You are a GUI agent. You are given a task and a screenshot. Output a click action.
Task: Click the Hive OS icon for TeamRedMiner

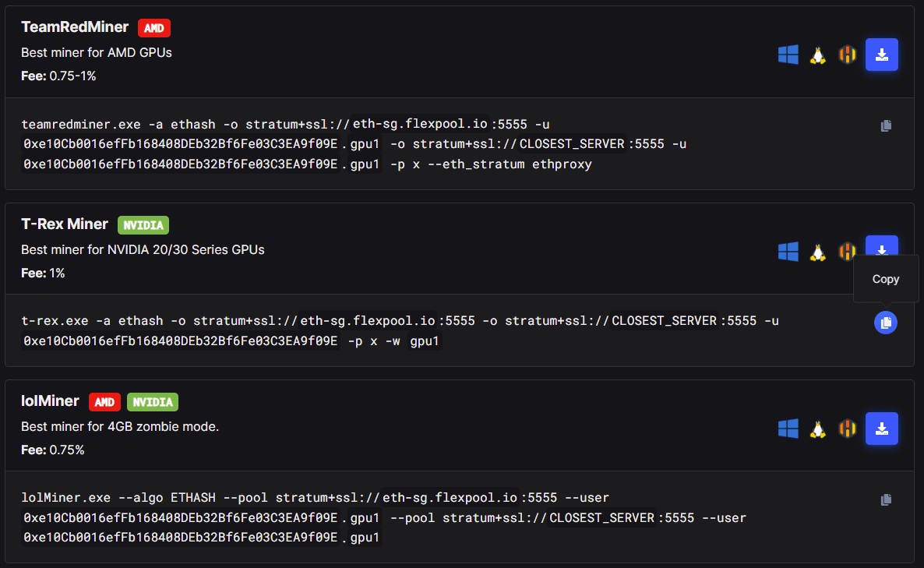(x=847, y=55)
